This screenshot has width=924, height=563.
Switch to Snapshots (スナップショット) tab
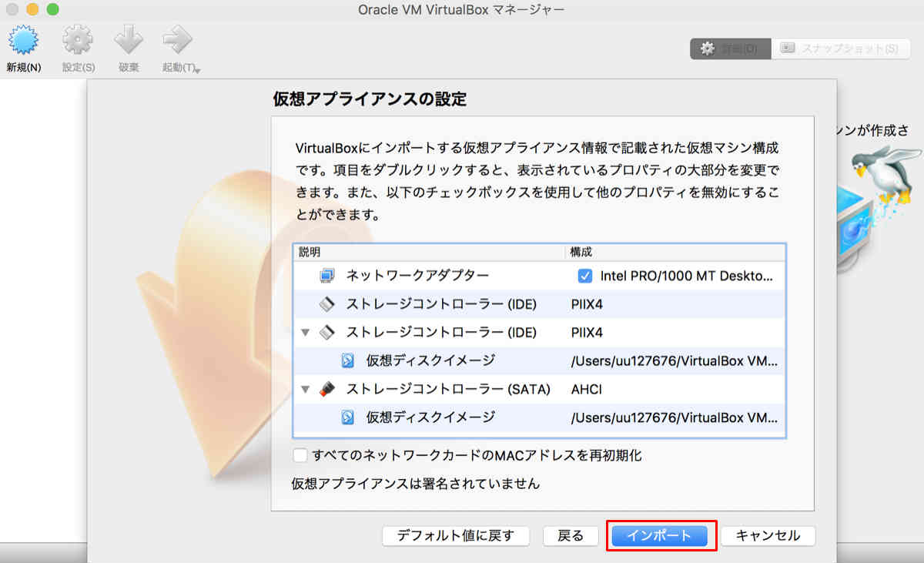tap(840, 49)
